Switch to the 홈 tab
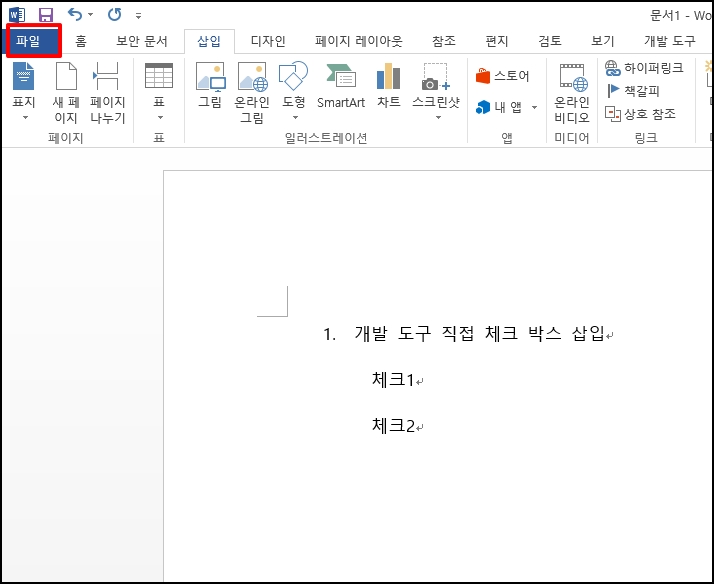714x584 pixels. pos(81,41)
